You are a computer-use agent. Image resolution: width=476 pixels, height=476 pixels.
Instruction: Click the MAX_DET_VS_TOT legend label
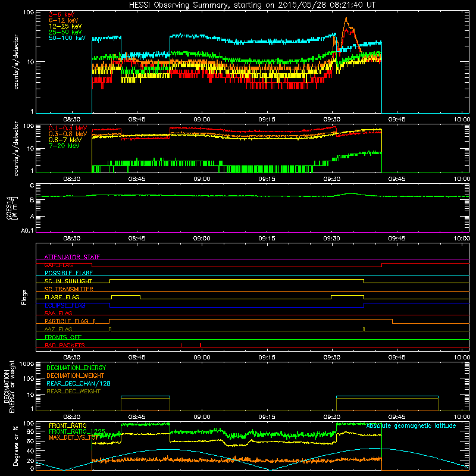pyautogui.click(x=74, y=437)
